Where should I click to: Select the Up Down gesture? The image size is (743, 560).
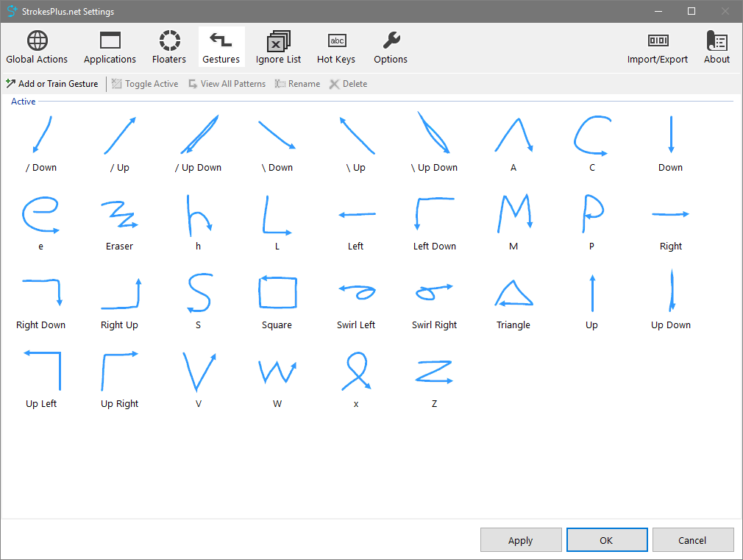pyautogui.click(x=670, y=301)
